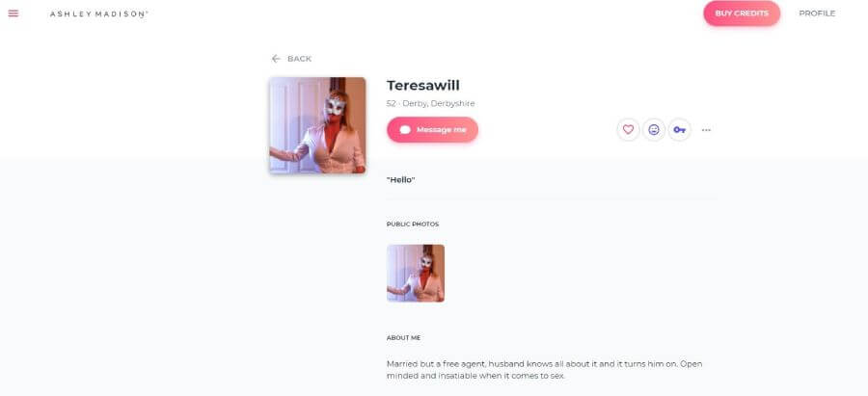Expand more options three-dot menu
The width and height of the screenshot is (868, 396).
coord(706,130)
